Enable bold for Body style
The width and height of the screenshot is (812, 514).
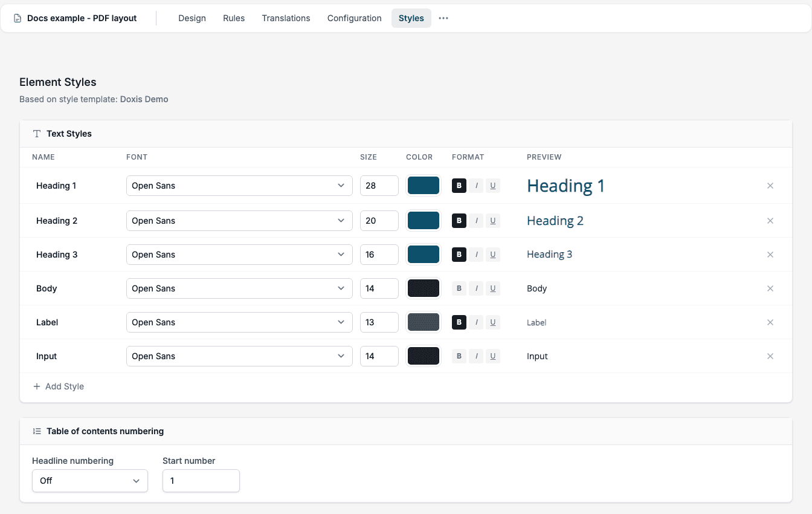[x=459, y=288]
